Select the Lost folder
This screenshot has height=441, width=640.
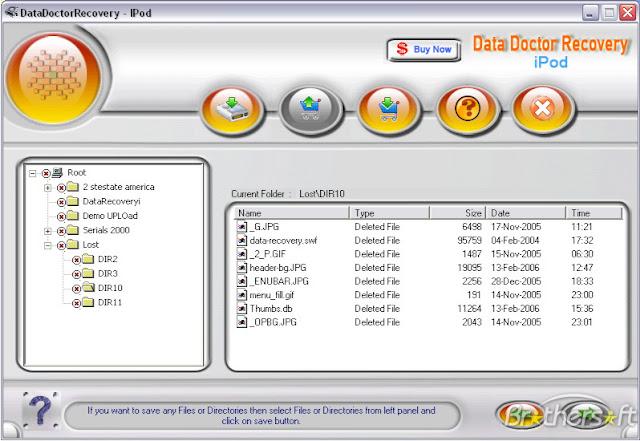click(x=91, y=245)
